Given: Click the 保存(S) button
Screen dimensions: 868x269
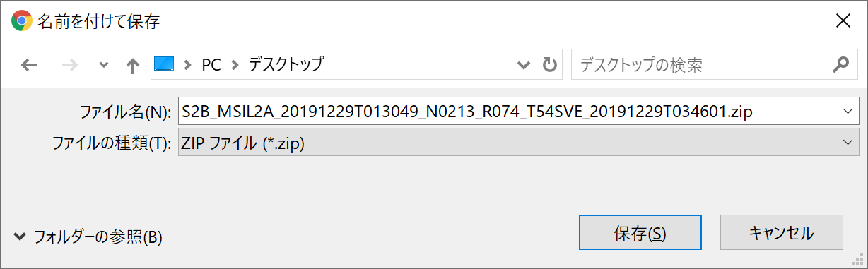Looking at the screenshot, I should point(640,232).
